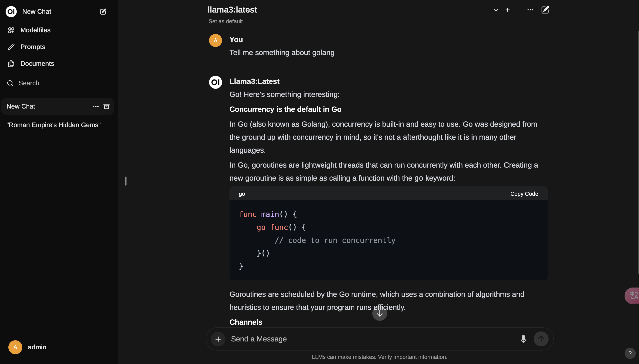Click the scroll to bottom arrow button
The height and width of the screenshot is (364, 639).
[379, 313]
